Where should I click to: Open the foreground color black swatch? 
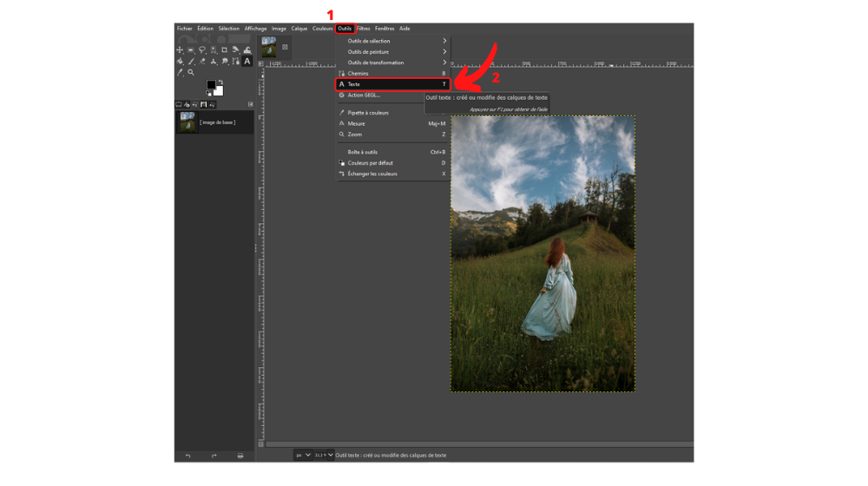tap(211, 85)
